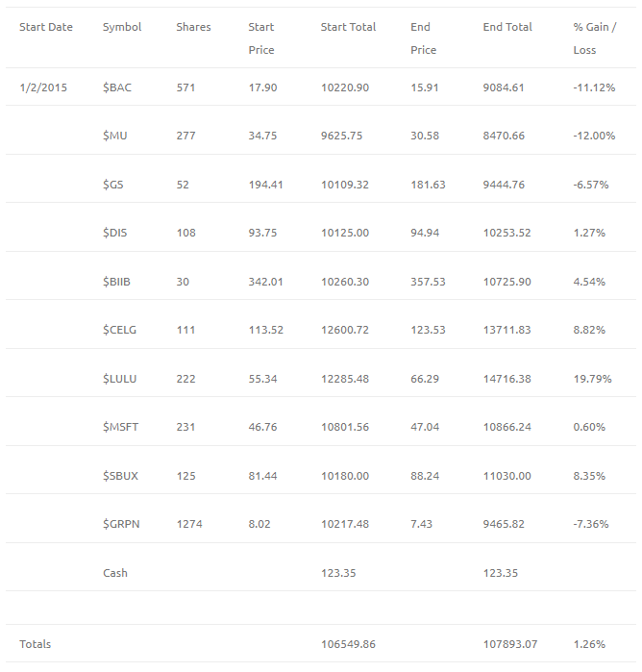The image size is (642, 672).
Task: Select LULU's 19.79% gain value
Action: (x=592, y=379)
